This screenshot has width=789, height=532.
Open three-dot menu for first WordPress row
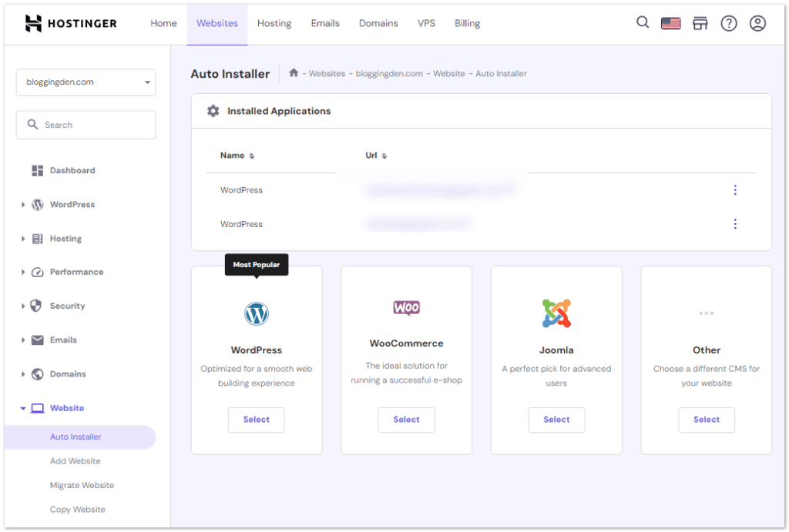(x=734, y=190)
